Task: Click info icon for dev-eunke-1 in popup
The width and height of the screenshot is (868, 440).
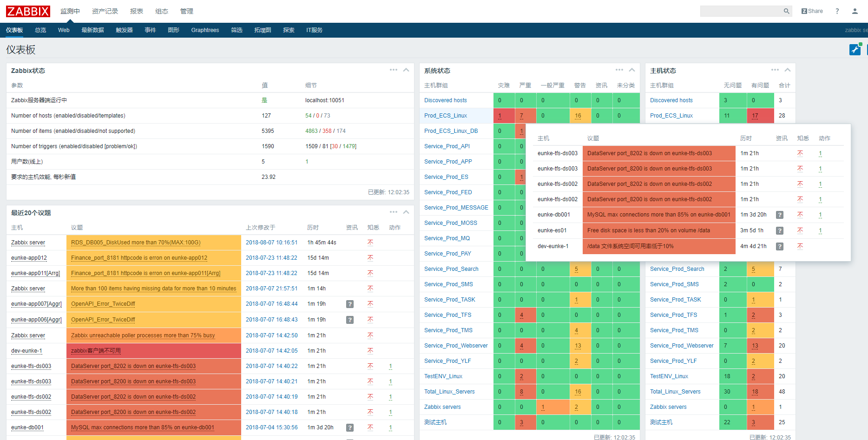Action: click(780, 246)
